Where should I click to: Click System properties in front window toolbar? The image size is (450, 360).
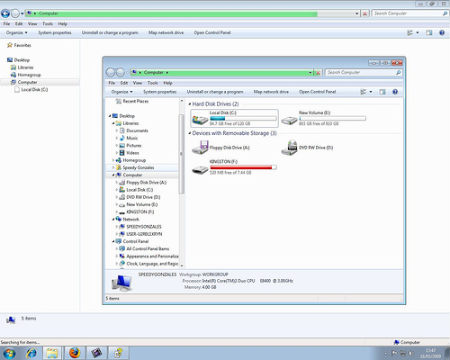point(160,92)
